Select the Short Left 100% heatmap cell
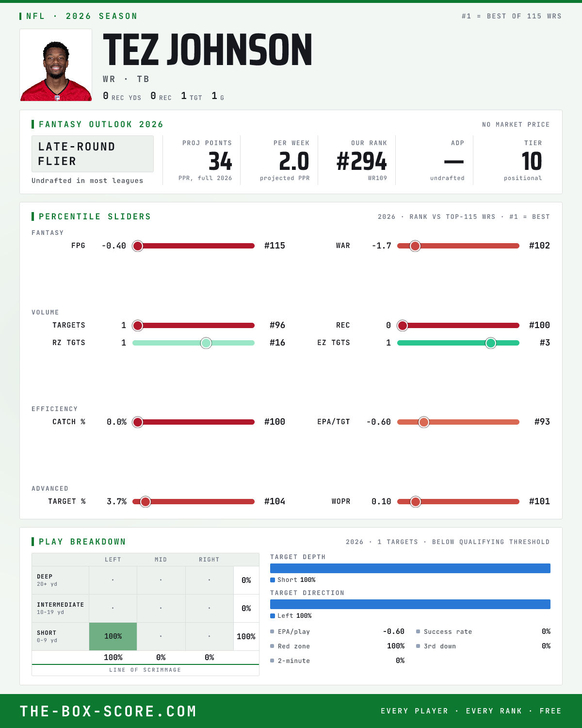This screenshot has height=728, width=582. pos(113,636)
